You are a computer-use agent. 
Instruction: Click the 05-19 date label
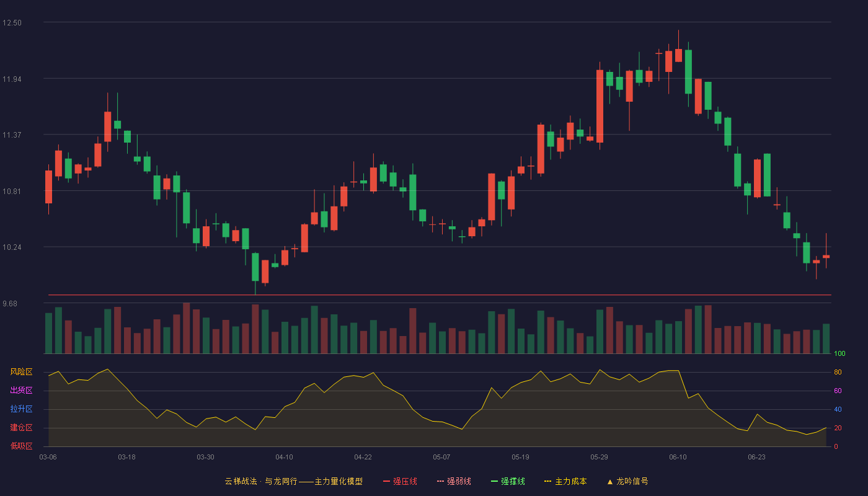point(520,457)
